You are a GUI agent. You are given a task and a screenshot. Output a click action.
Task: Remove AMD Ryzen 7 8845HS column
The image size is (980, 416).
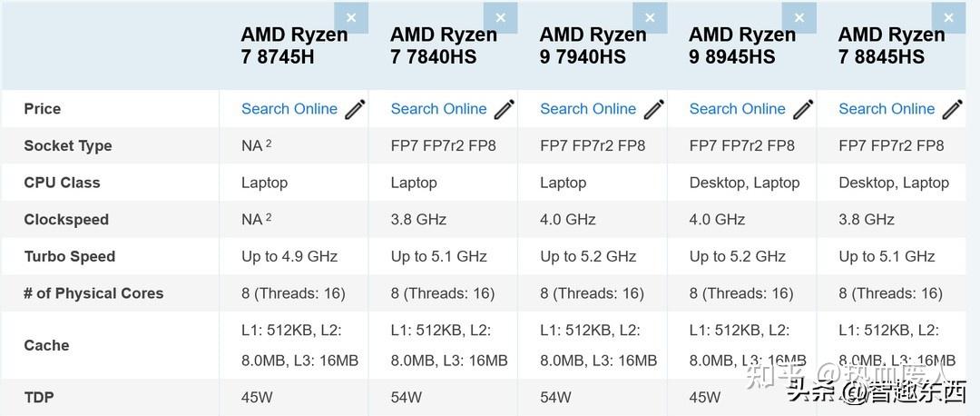949,18
